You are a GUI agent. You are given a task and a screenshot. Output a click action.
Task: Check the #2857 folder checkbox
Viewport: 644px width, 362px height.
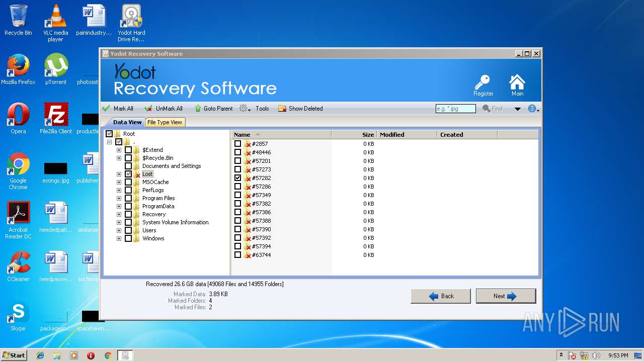(x=237, y=144)
